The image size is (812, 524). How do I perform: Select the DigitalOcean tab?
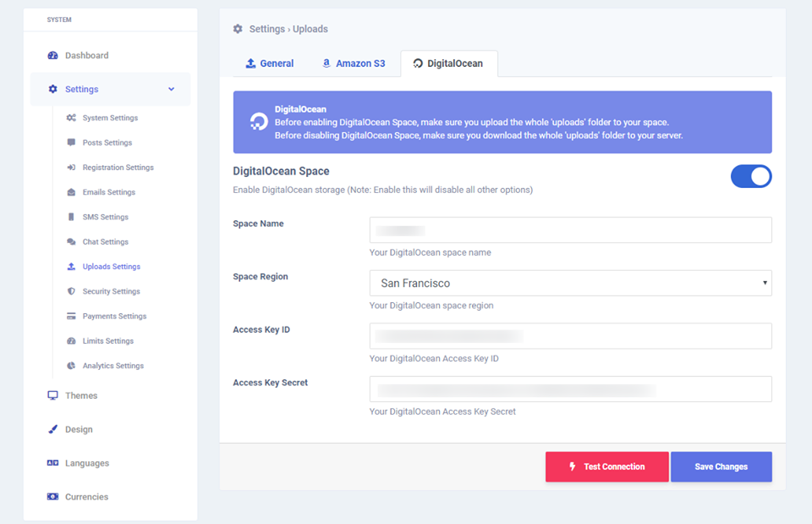point(449,63)
